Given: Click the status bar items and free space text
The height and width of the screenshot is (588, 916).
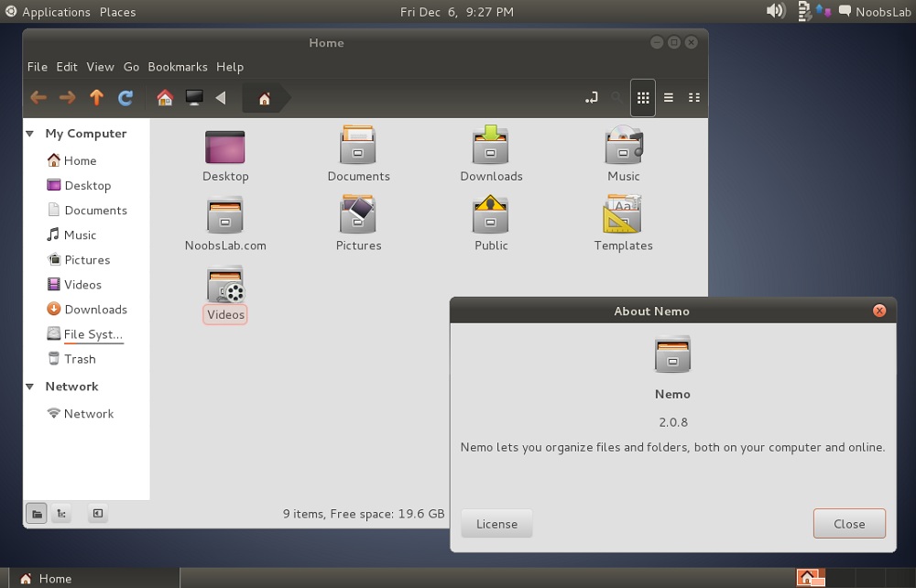Looking at the screenshot, I should [x=364, y=514].
